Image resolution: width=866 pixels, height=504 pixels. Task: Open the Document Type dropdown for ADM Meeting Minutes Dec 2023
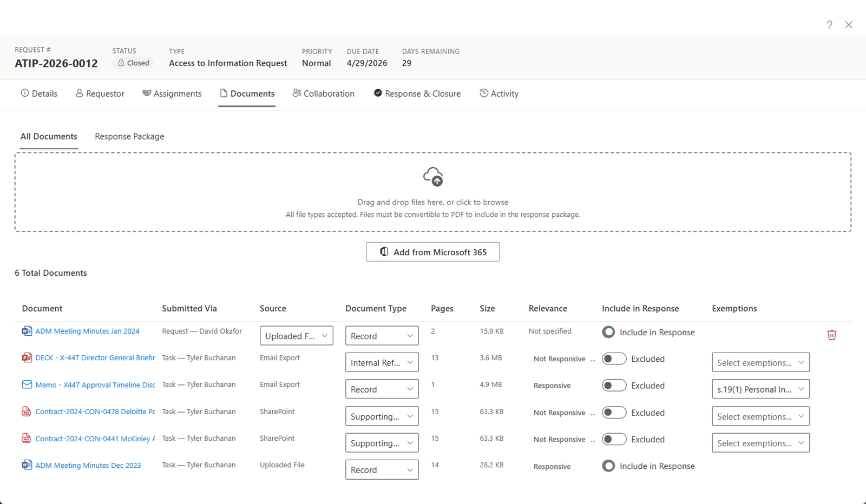pyautogui.click(x=382, y=469)
